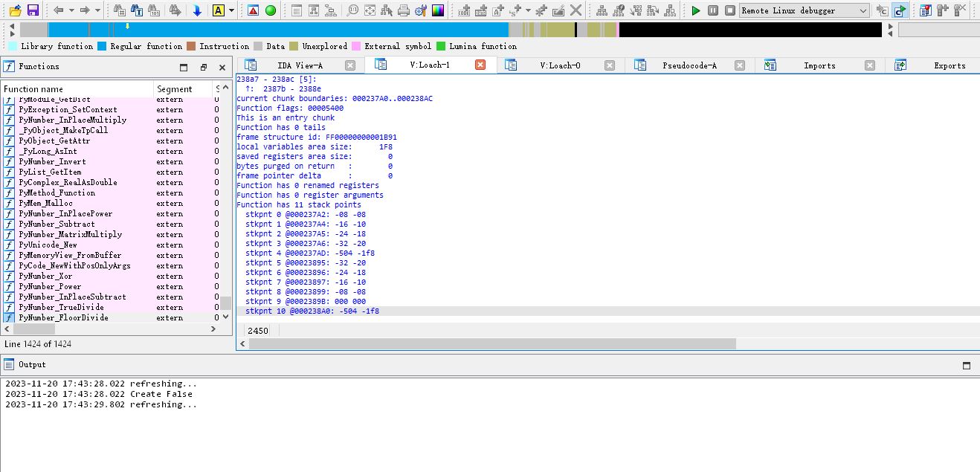This screenshot has width=980, height=472.
Task: Click the Functions list vertical scrollbar thumb
Action: coord(226,303)
